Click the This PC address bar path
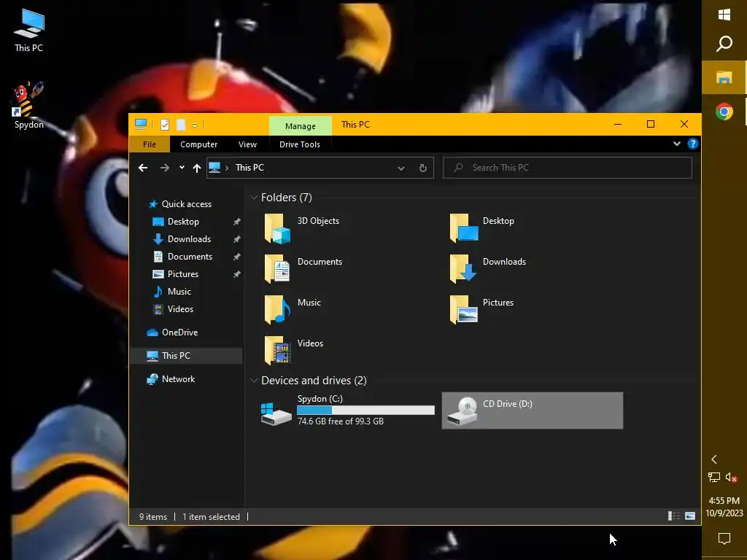The image size is (747, 560). coord(249,168)
